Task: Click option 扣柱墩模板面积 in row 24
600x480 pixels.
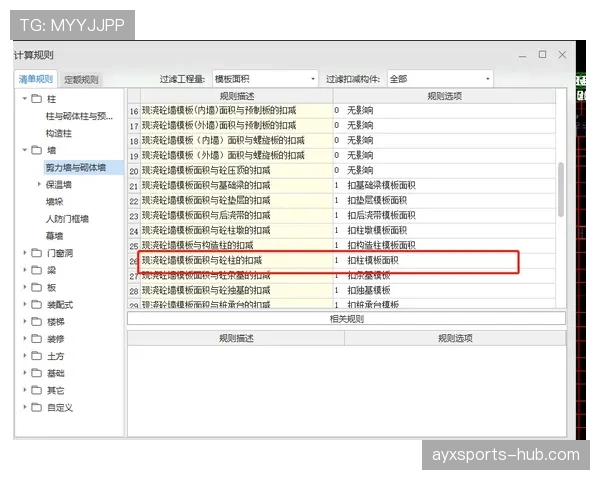Action: (377, 230)
